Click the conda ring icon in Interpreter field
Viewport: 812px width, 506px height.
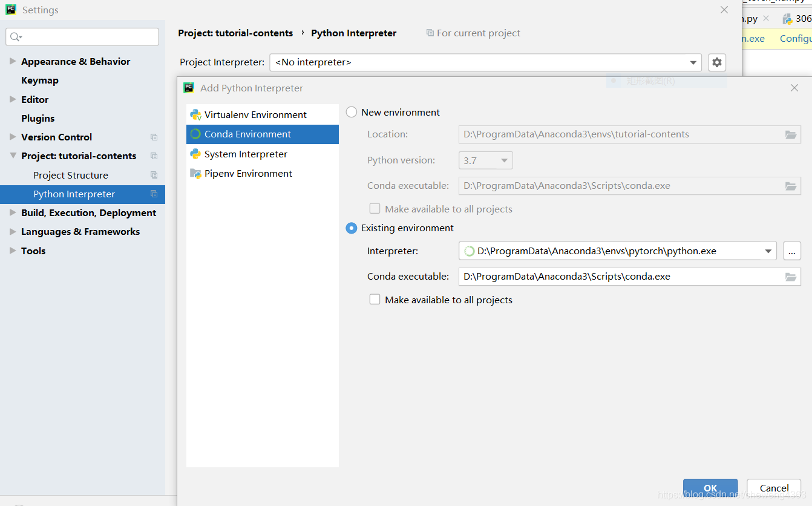click(470, 251)
